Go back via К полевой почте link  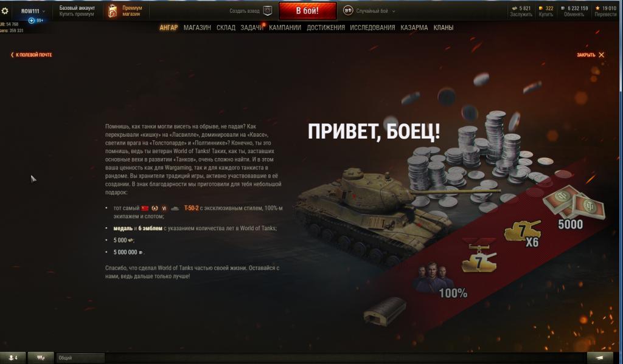(32, 55)
